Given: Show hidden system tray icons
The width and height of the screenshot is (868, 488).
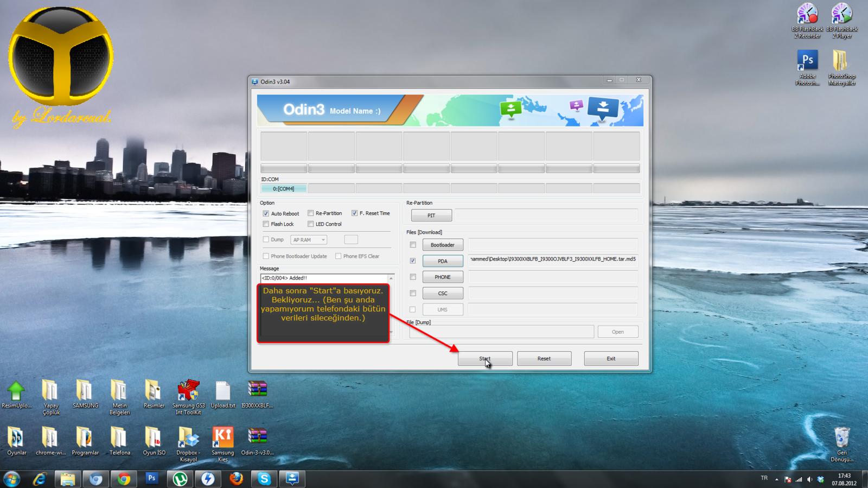Looking at the screenshot, I should [x=776, y=479].
